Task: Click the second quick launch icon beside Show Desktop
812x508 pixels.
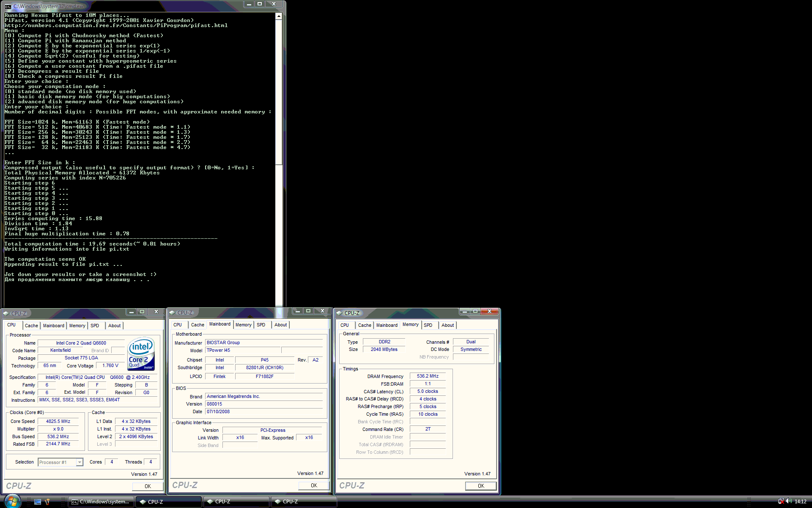Action: [x=47, y=502]
